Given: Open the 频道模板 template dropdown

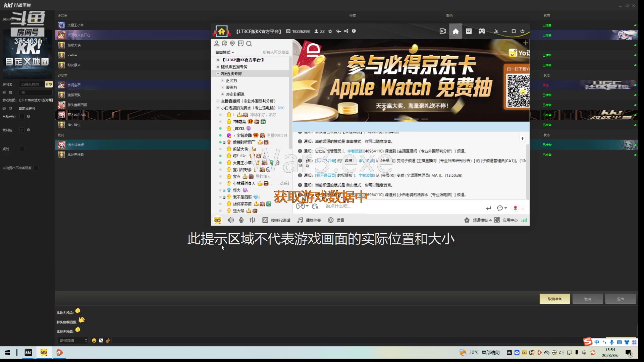Looking at the screenshot, I should (482, 220).
